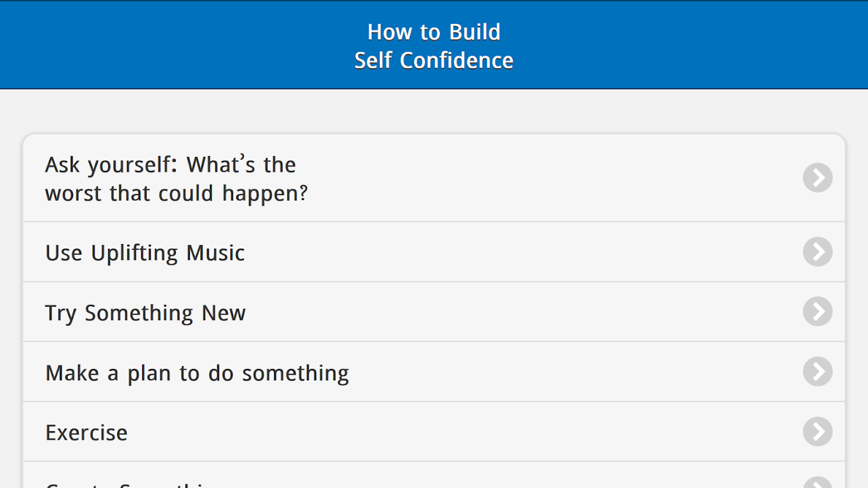Tap the chevron icon beside 'Ask yourself'
868x488 pixels.
(818, 178)
